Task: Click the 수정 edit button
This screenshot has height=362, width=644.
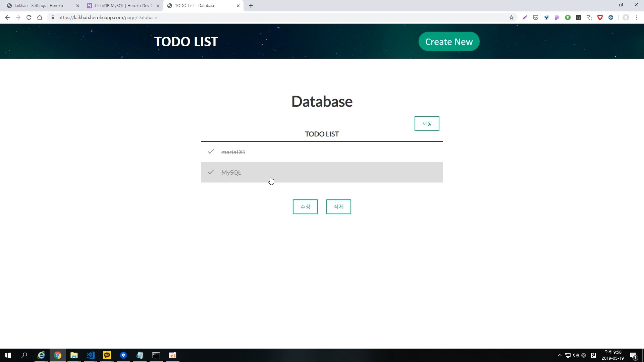Action: 305,207
